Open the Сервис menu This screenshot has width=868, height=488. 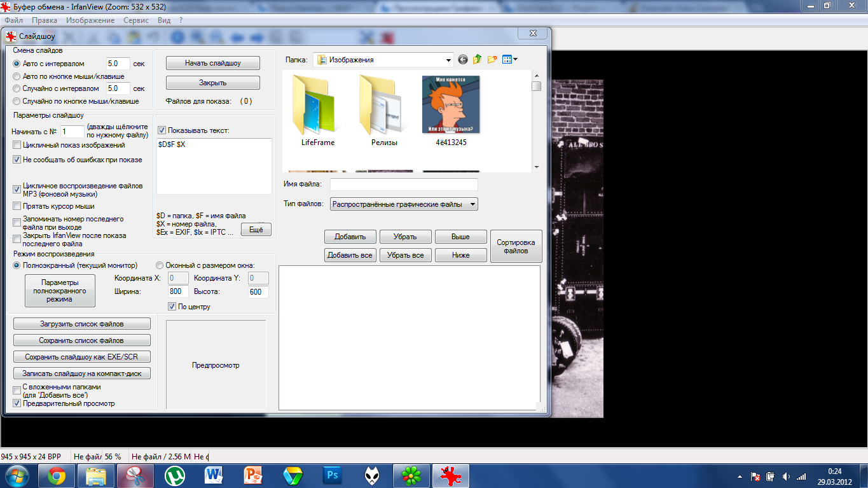tap(136, 20)
